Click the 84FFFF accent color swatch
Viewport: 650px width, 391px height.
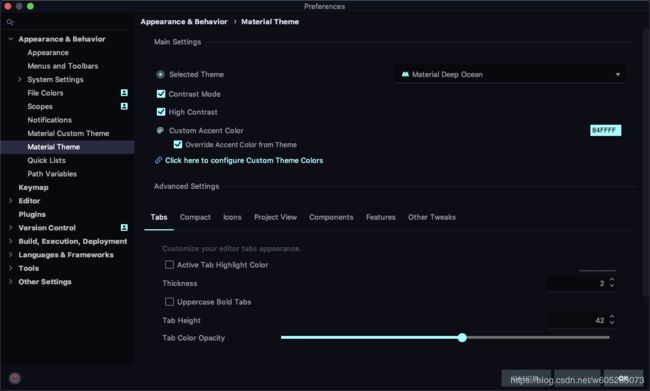pyautogui.click(x=605, y=130)
